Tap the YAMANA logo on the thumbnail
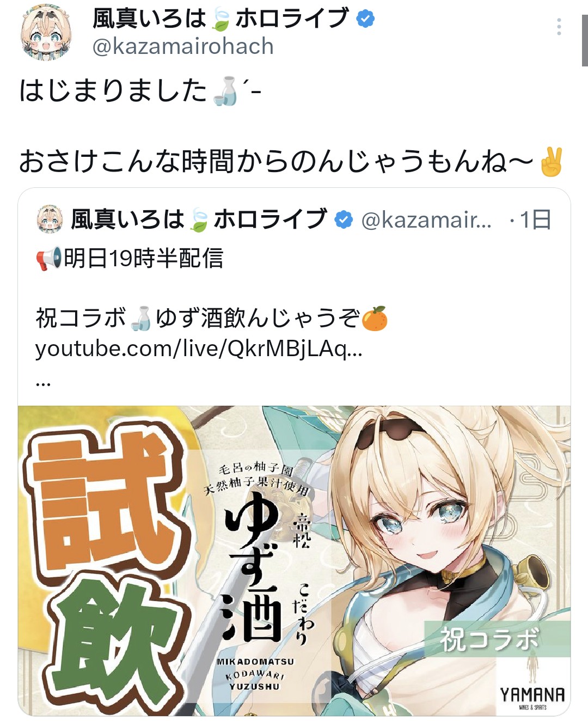 point(532,696)
